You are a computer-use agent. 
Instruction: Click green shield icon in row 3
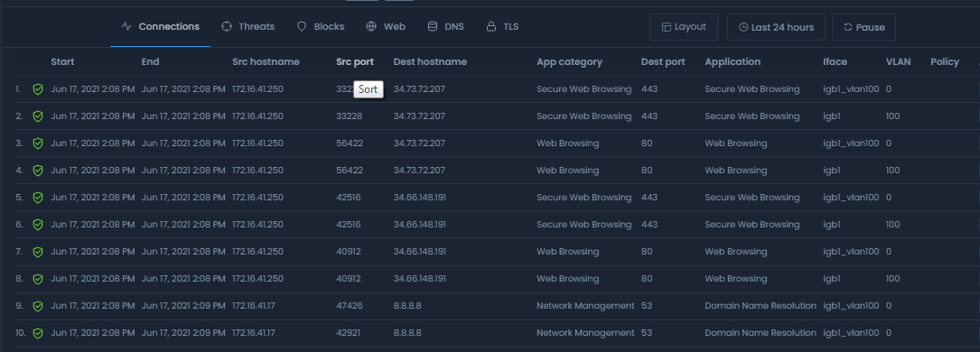[38, 144]
